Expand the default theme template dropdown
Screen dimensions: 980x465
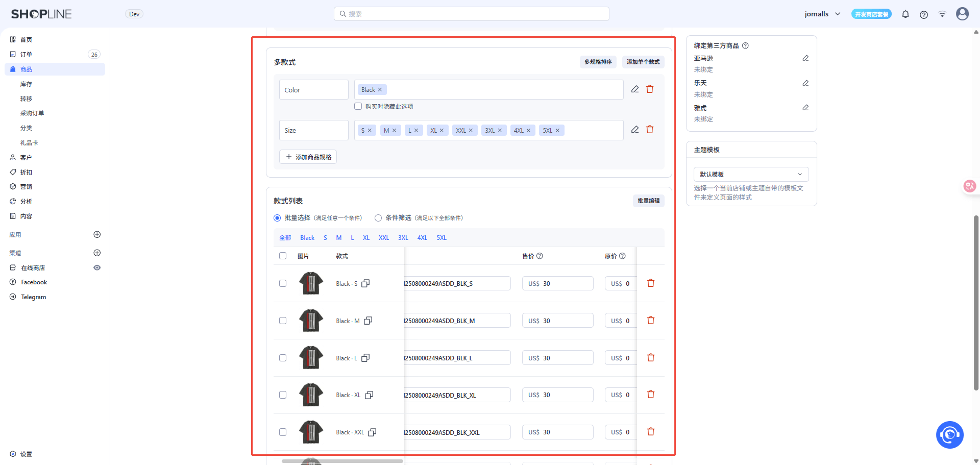click(x=751, y=174)
